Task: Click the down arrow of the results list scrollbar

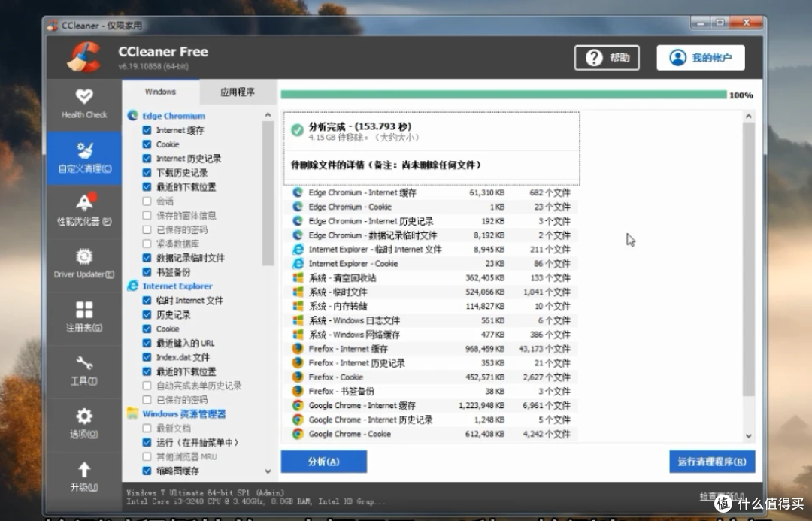Action: [748, 436]
